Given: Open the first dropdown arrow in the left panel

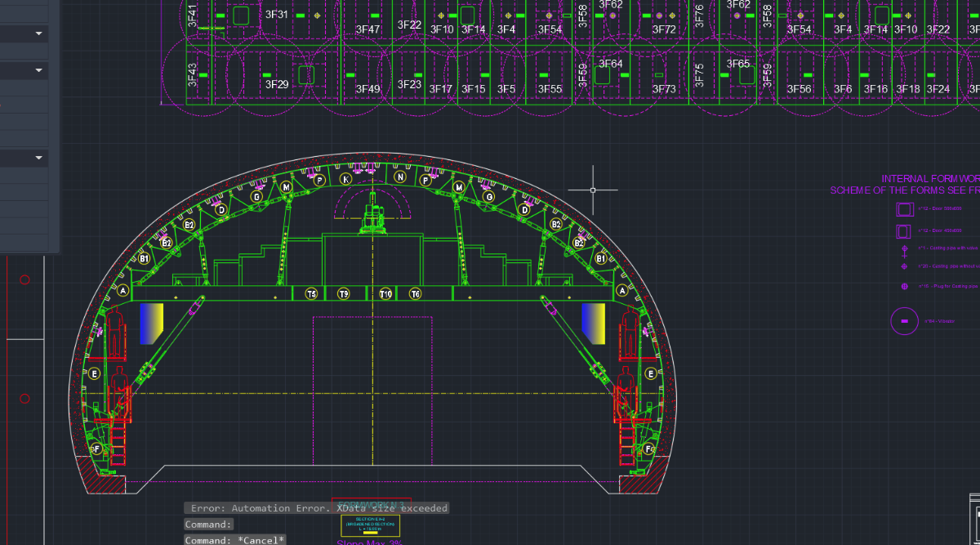Looking at the screenshot, I should point(38,34).
